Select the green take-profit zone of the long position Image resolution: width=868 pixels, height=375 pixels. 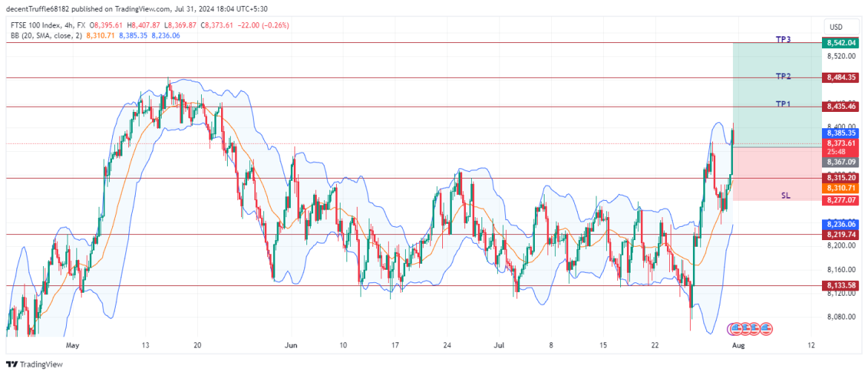pos(776,93)
